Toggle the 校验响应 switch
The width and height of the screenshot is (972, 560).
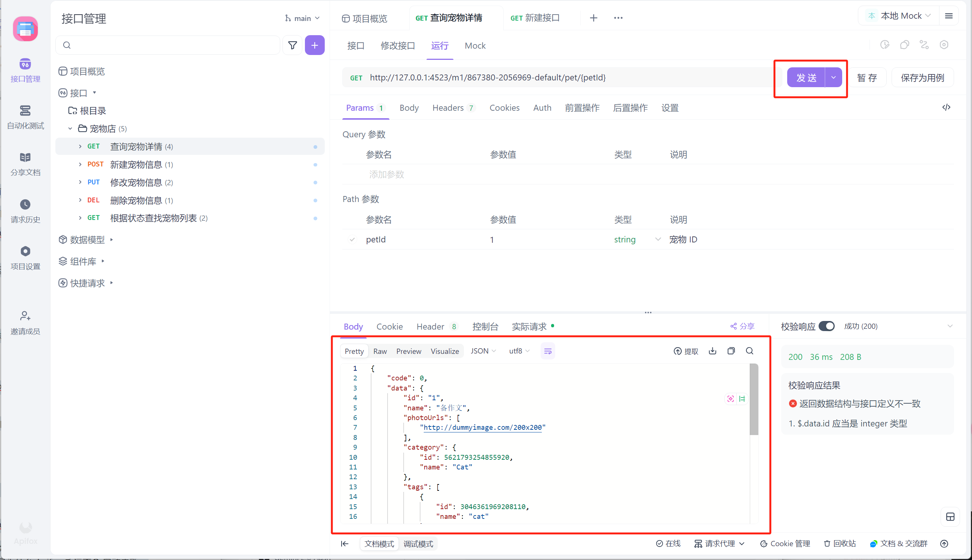pyautogui.click(x=826, y=326)
